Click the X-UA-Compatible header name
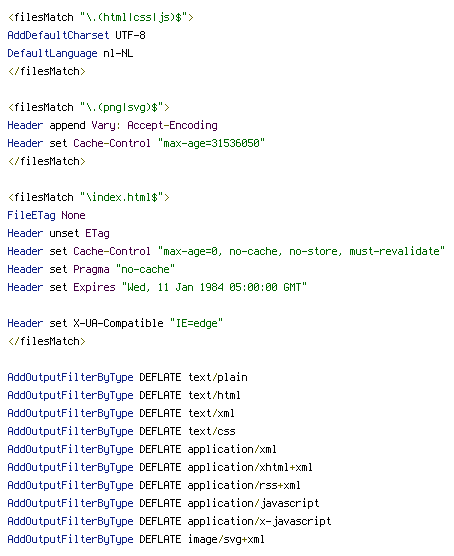Screen dimensions: 454x556 pos(118,323)
